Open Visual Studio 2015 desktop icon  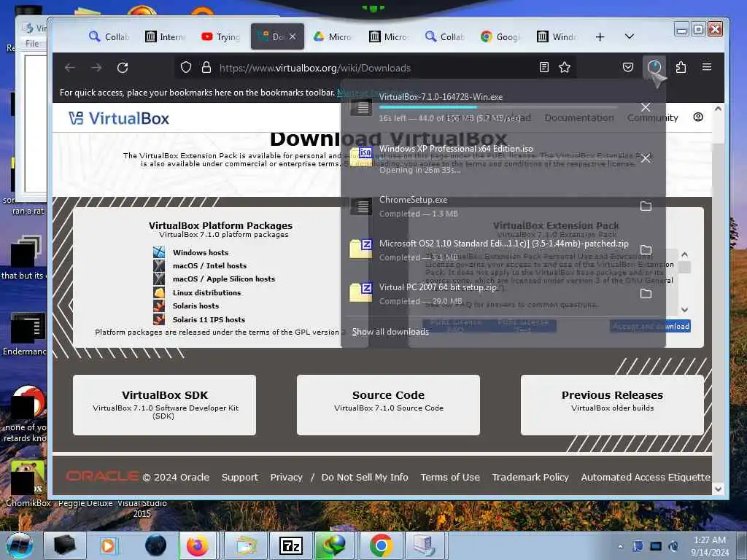[142, 508]
